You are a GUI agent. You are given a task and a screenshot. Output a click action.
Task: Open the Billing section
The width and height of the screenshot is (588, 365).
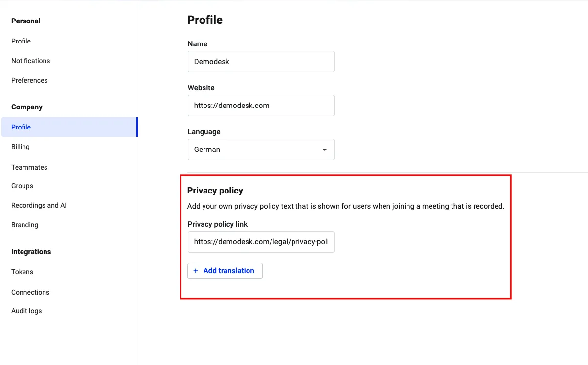coord(21,147)
